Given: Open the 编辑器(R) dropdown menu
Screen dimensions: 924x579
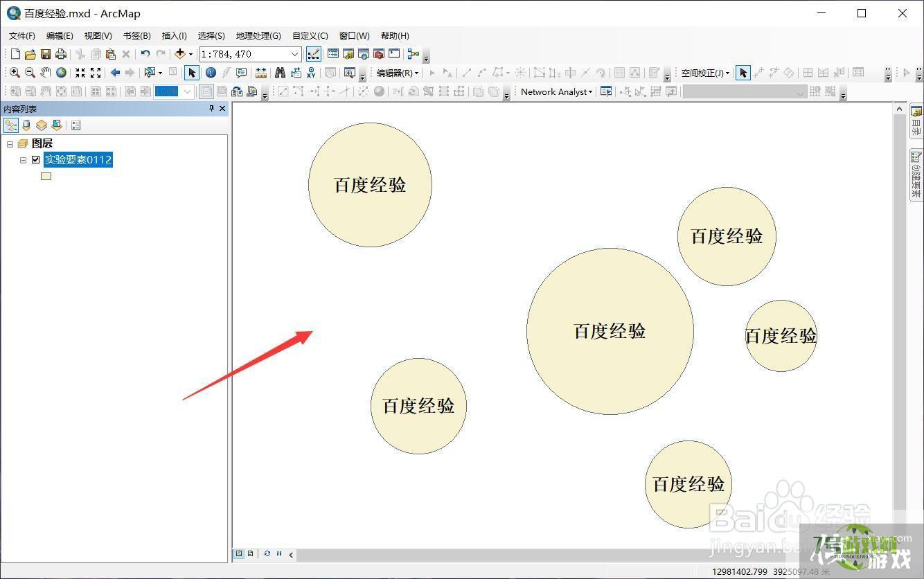Looking at the screenshot, I should 398,73.
